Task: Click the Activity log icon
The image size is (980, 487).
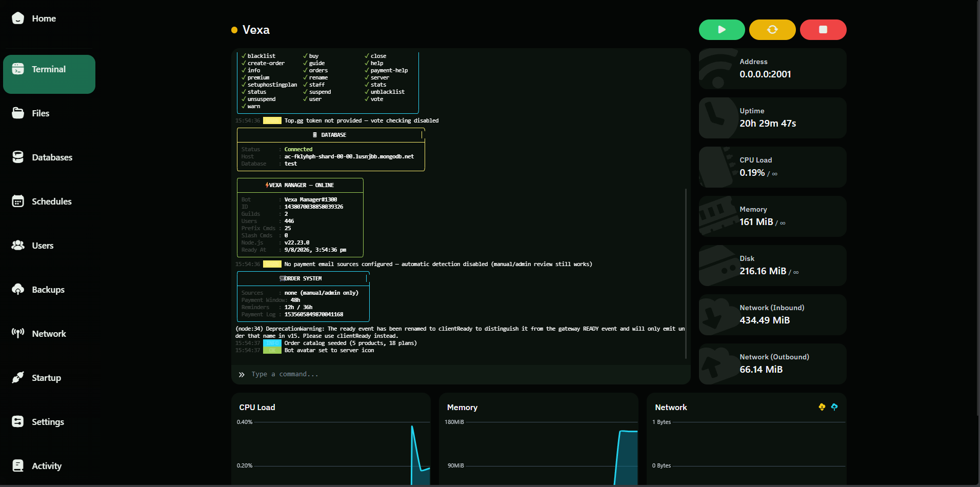Action: [18, 466]
